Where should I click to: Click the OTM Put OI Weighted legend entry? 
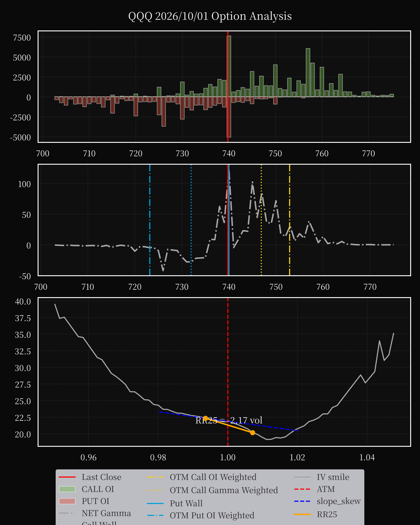201,516
